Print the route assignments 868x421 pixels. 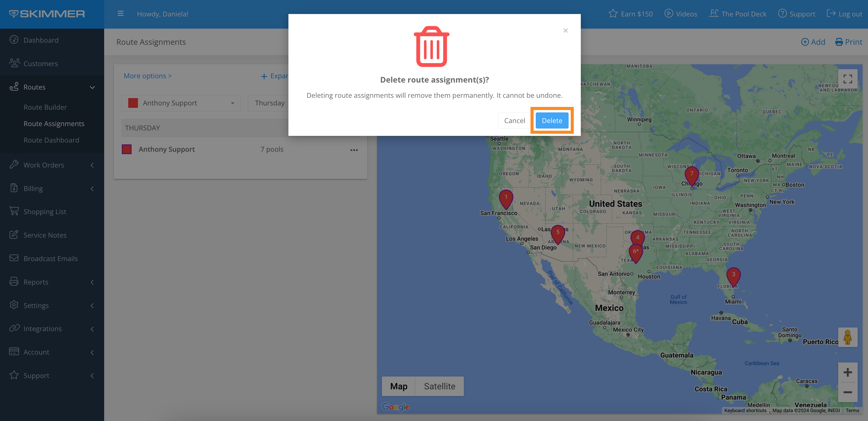click(x=849, y=42)
